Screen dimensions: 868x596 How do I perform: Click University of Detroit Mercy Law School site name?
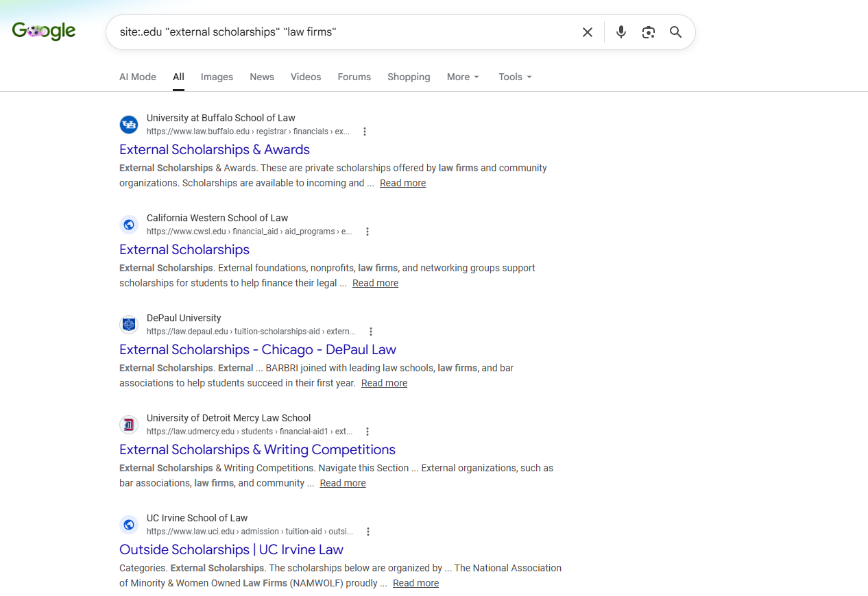228,418
